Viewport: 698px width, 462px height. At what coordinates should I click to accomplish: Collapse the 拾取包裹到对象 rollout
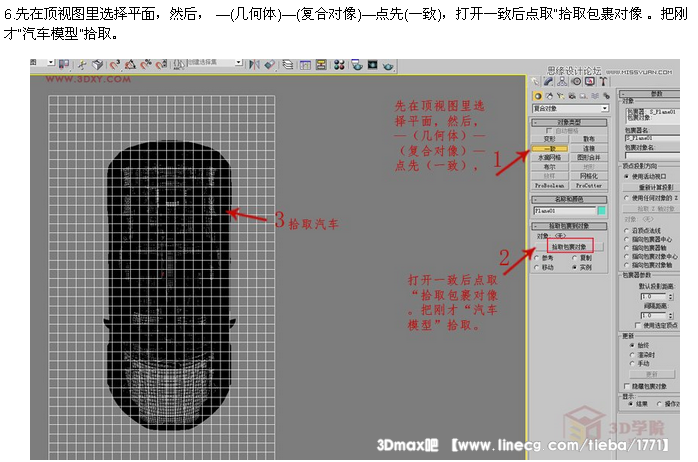click(569, 226)
